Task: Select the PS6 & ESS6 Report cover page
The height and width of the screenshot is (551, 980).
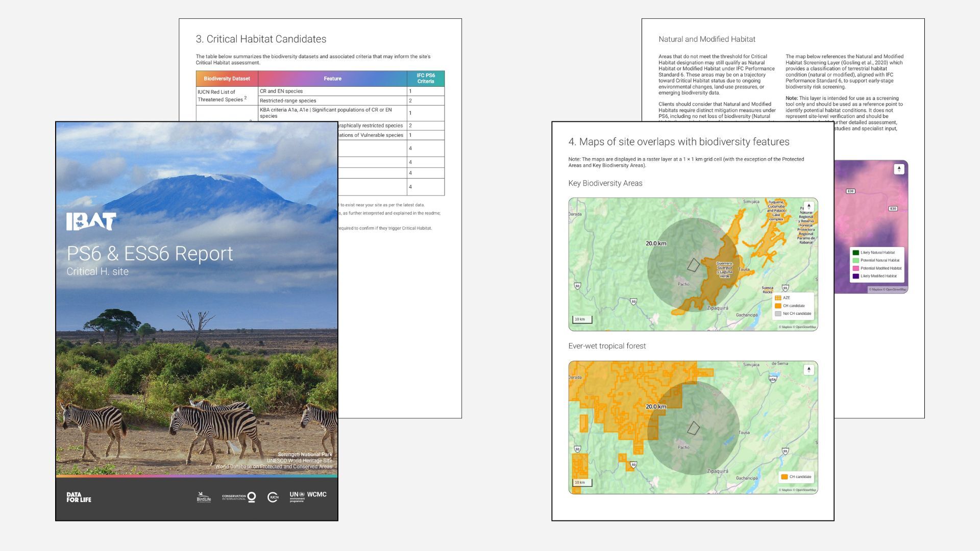Action: (197, 321)
